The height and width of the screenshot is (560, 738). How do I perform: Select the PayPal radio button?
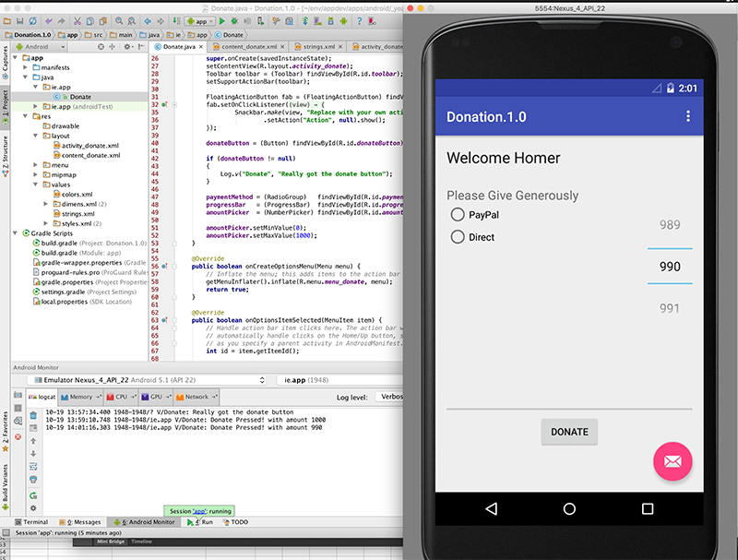pyautogui.click(x=458, y=214)
